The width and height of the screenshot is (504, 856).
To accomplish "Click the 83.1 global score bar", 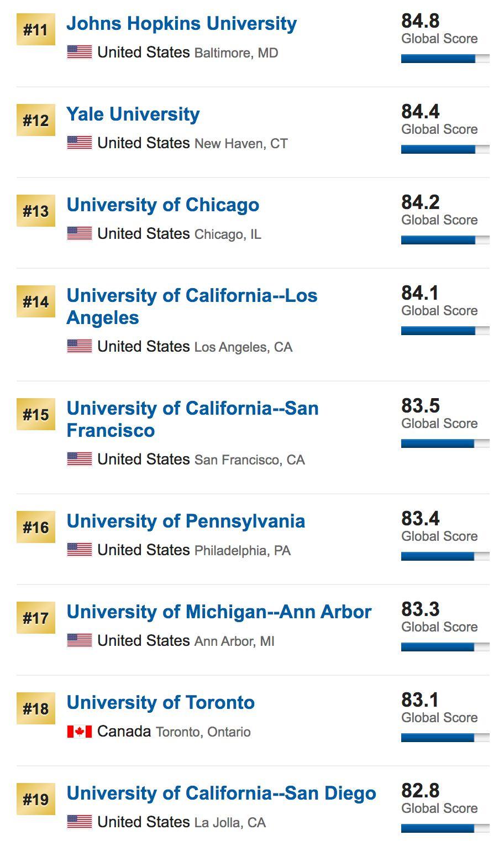I will point(445,738).
